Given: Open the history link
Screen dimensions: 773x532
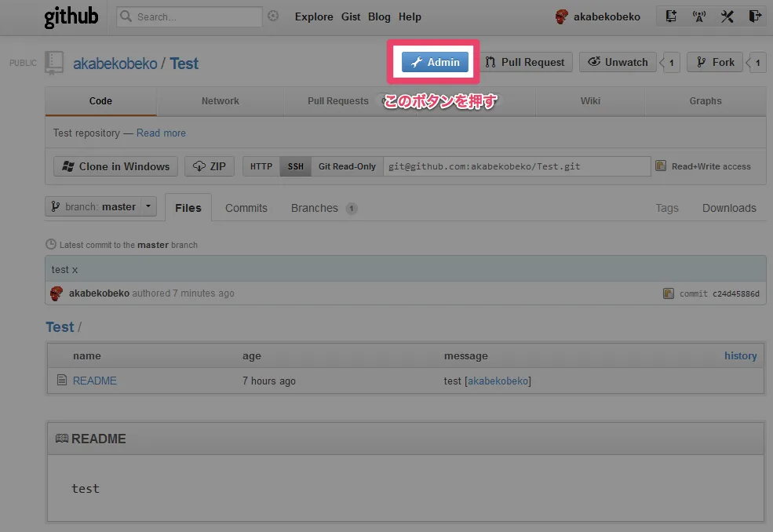Looking at the screenshot, I should (x=740, y=355).
